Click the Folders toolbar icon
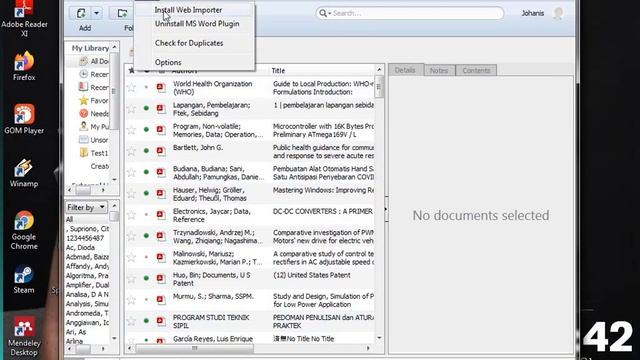The width and height of the screenshot is (640, 360). (122, 13)
